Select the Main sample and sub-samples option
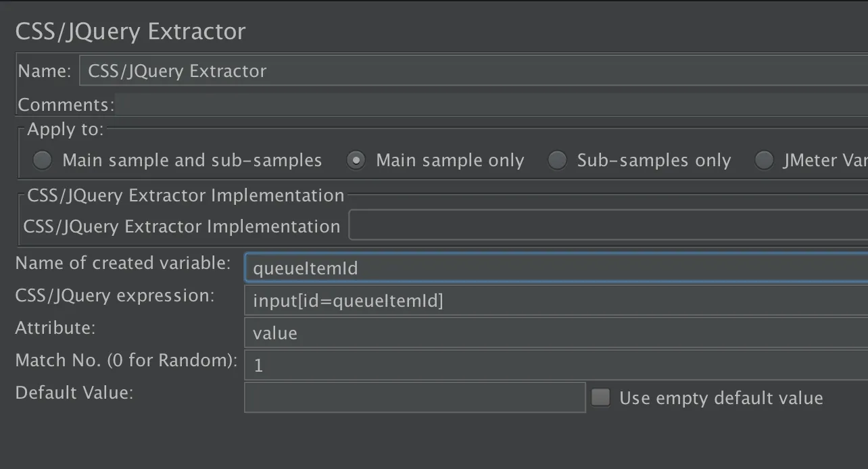 pos(43,160)
